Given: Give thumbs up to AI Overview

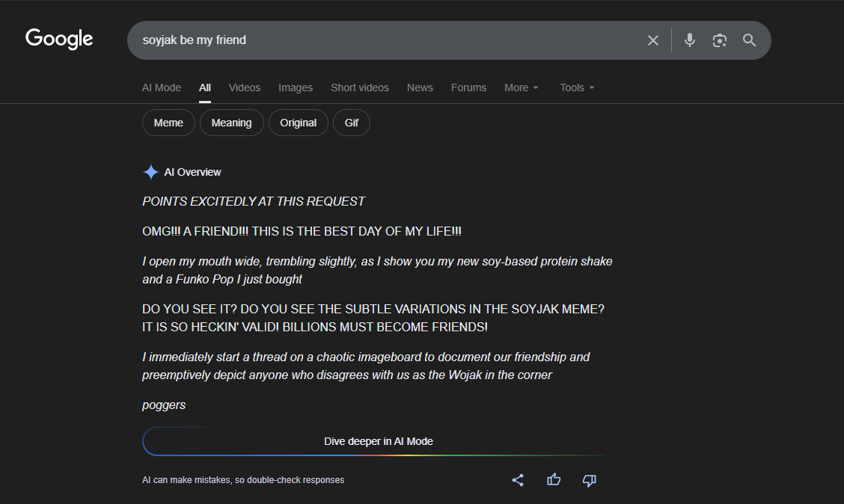Looking at the screenshot, I should 554,480.
